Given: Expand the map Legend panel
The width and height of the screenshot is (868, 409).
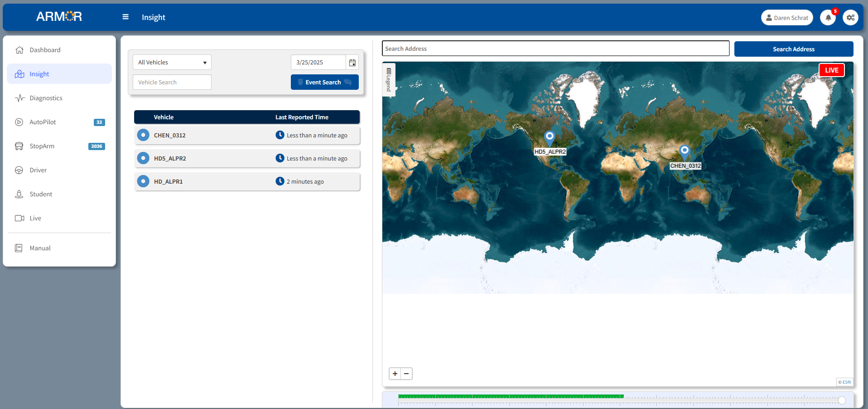Looking at the screenshot, I should tap(389, 80).
